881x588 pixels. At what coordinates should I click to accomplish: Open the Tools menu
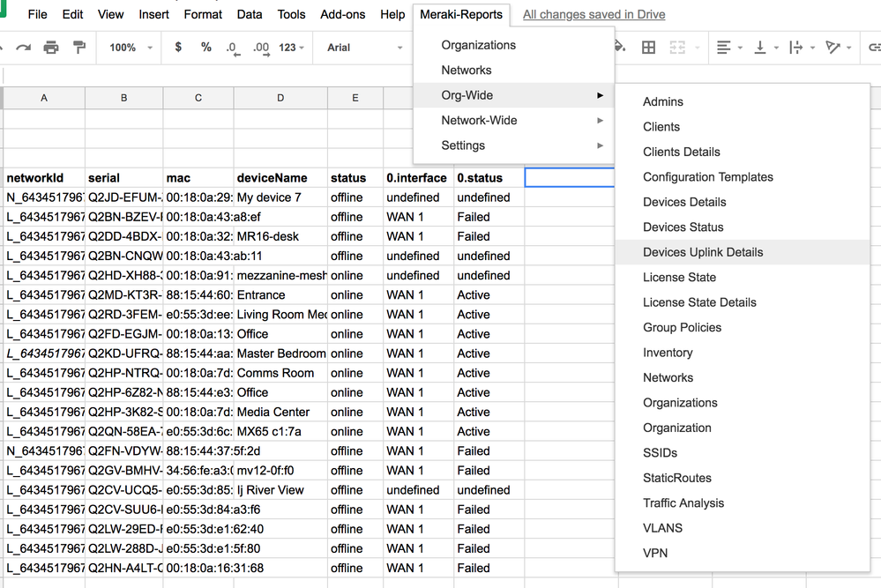pos(292,15)
